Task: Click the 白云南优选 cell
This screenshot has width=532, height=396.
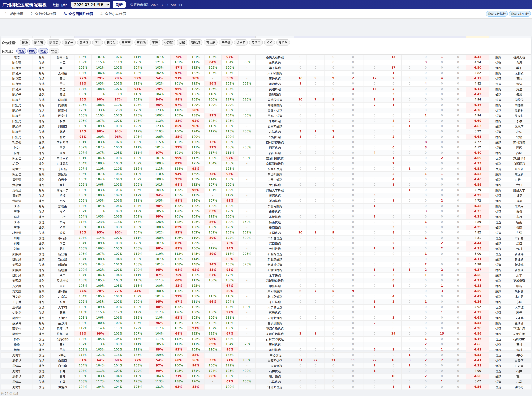Action: pos(275,361)
